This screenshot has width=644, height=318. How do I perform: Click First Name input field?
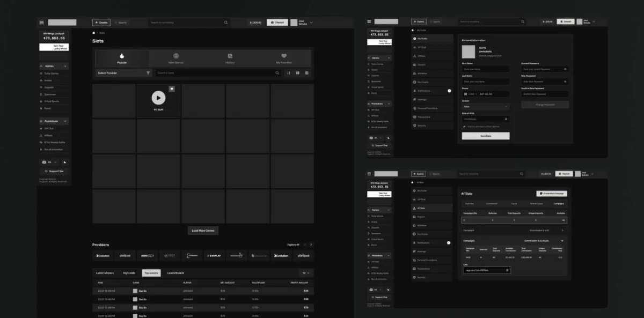486,69
